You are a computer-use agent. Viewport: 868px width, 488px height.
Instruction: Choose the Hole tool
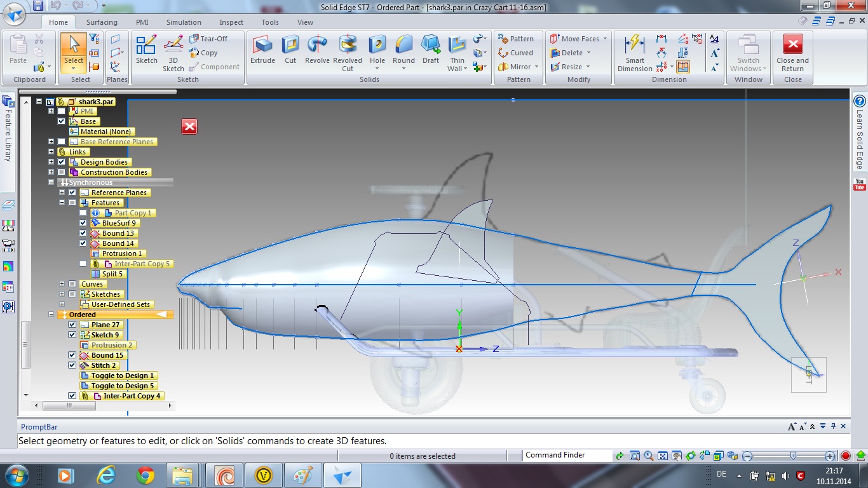pos(377,46)
